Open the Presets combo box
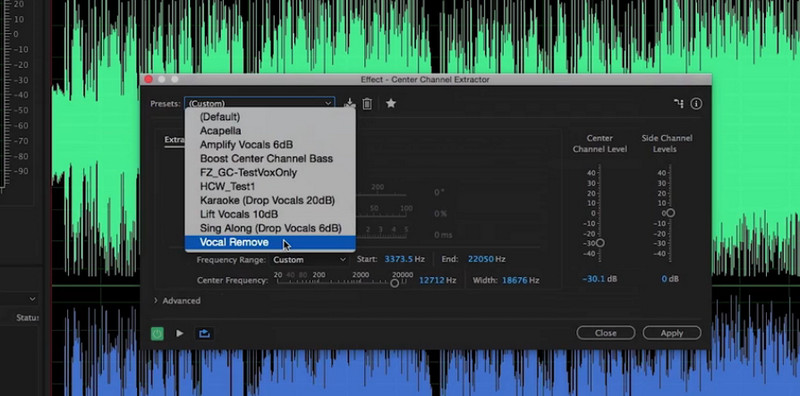The width and height of the screenshot is (800, 396). 259,103
